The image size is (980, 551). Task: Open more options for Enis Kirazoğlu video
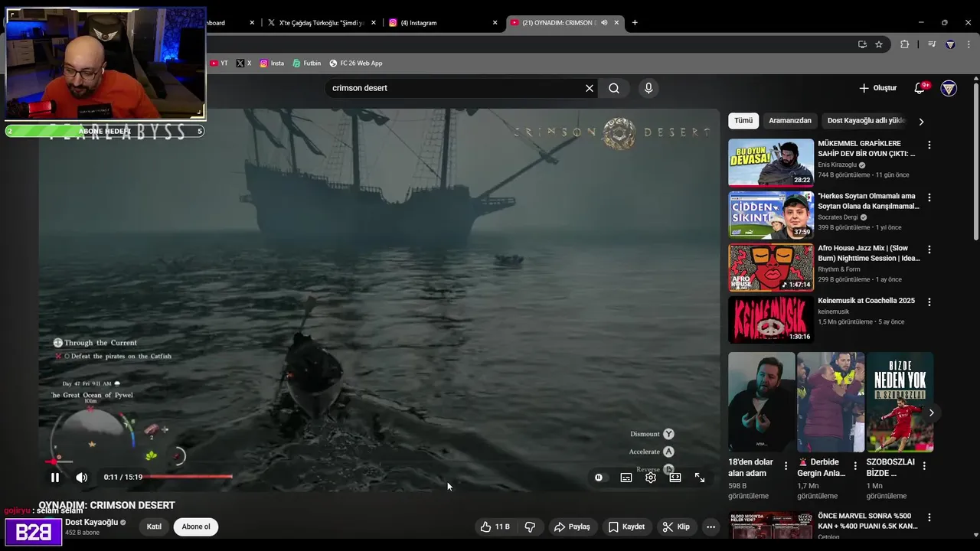pos(929,145)
